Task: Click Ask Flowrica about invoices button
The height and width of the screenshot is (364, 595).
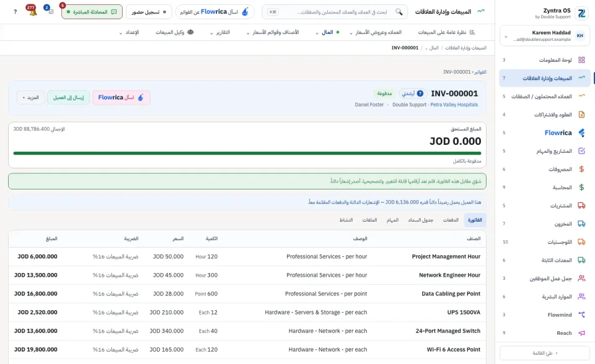Action: coord(214,12)
